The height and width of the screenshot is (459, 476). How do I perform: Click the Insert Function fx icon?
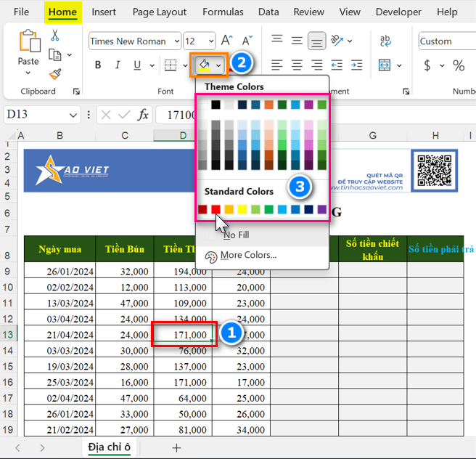(x=144, y=115)
